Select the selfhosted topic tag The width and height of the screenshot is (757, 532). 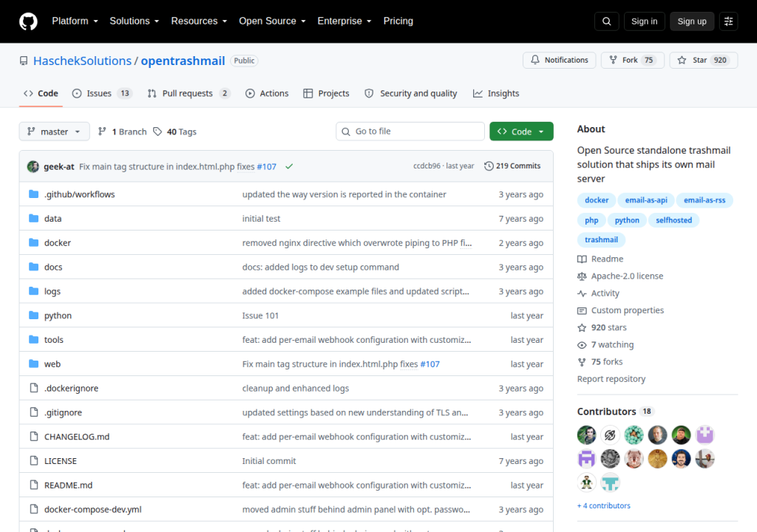pyautogui.click(x=673, y=220)
